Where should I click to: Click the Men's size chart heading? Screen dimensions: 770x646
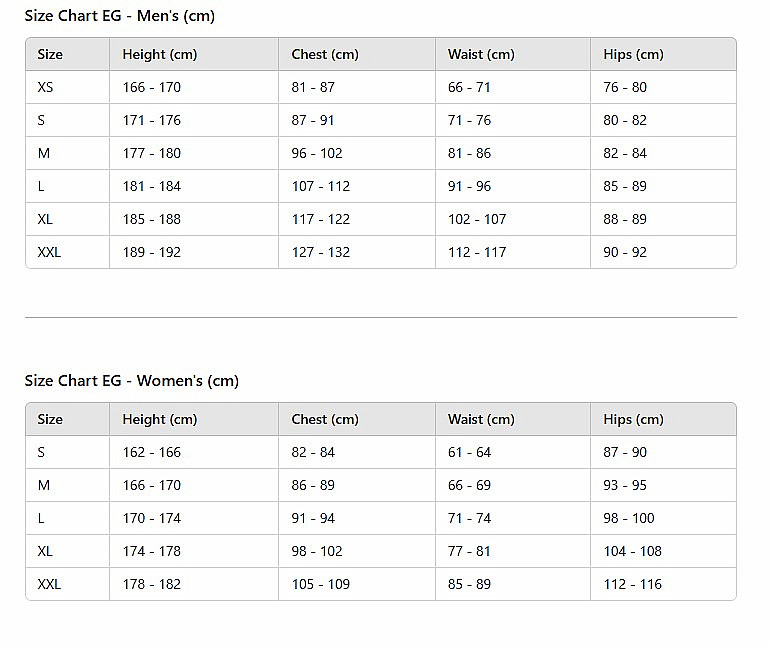point(120,16)
